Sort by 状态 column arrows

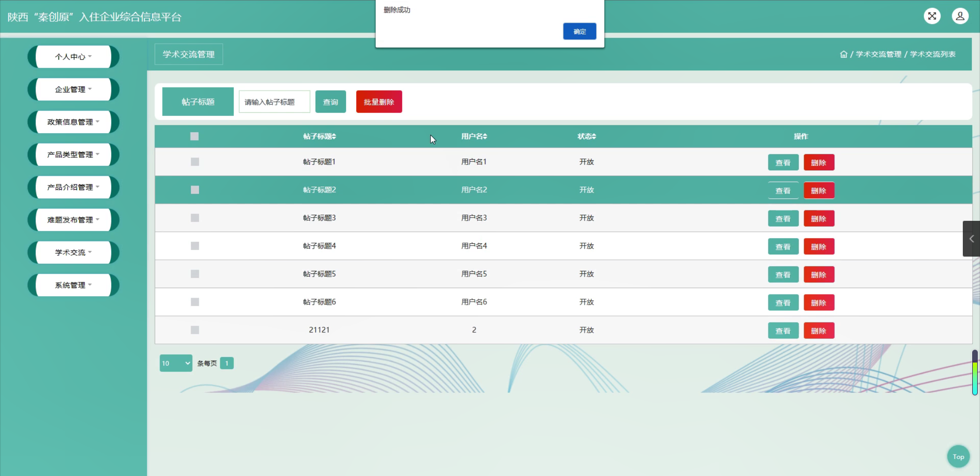[x=594, y=136]
